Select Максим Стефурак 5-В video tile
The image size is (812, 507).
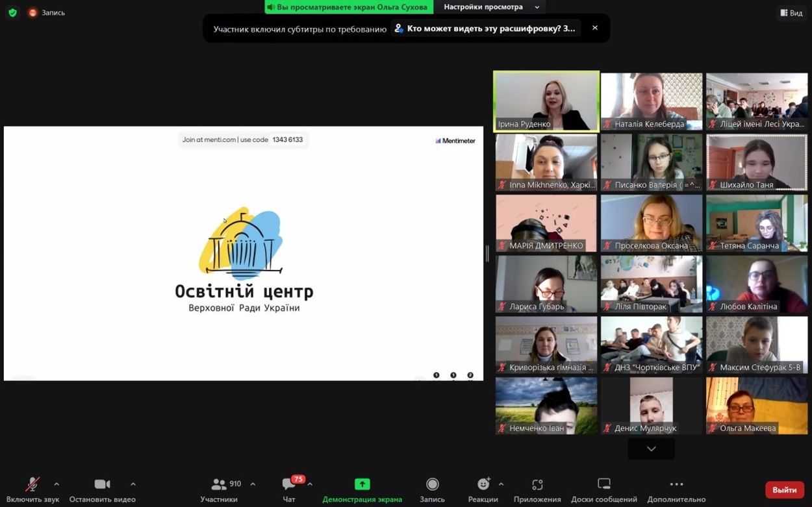coord(757,345)
